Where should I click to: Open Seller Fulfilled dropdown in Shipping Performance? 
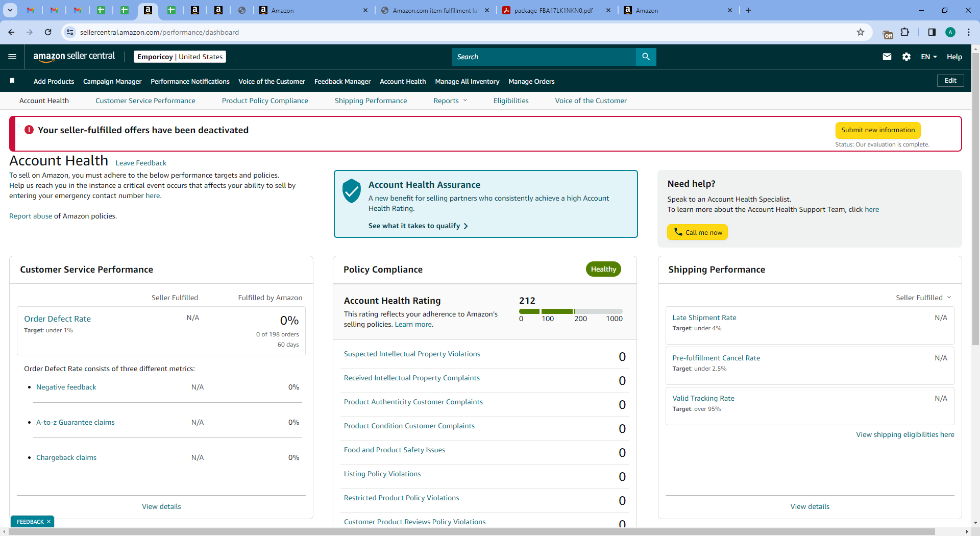pos(923,298)
